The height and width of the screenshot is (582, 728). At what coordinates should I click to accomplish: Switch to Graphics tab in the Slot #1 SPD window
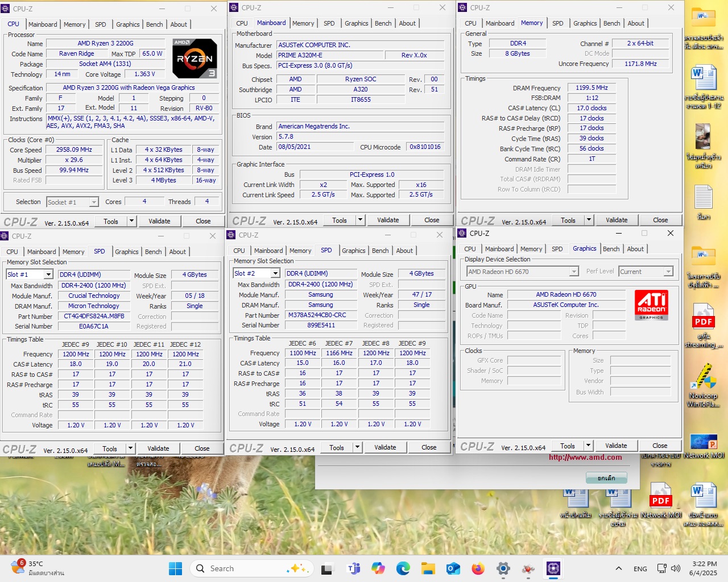point(127,252)
